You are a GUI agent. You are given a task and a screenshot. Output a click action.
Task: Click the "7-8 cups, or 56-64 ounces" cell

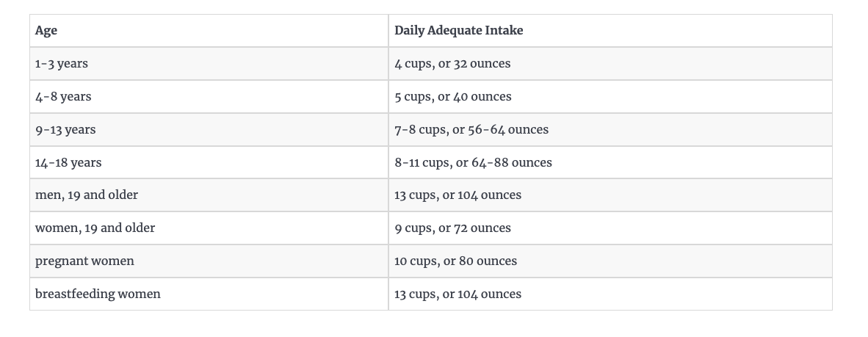[x=471, y=130]
